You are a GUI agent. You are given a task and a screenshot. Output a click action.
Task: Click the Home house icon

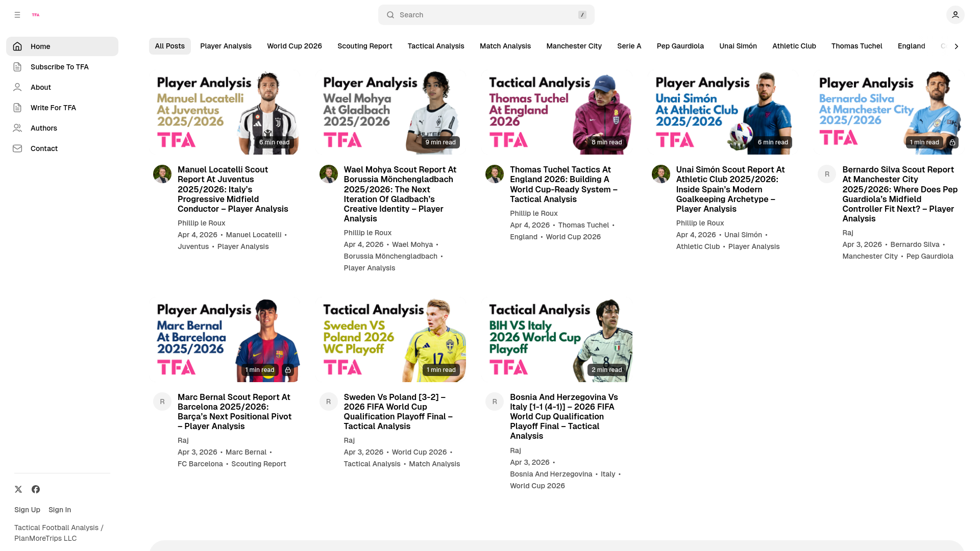(17, 46)
